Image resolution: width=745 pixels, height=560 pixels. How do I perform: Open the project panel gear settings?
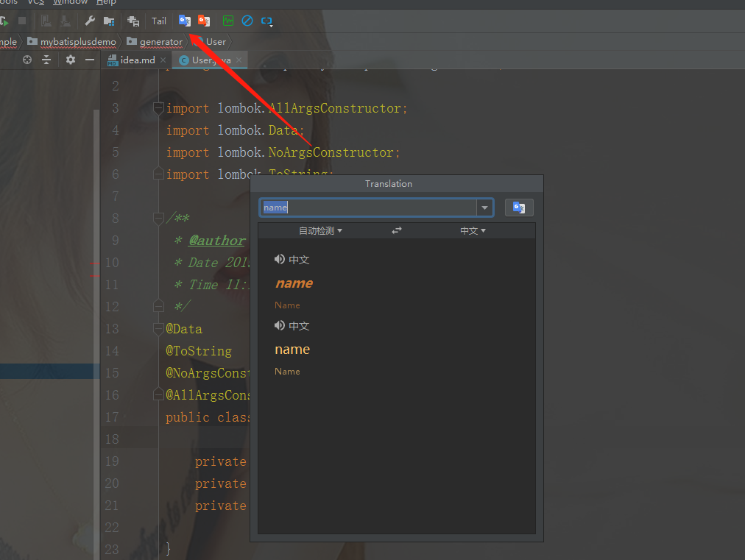tap(71, 60)
